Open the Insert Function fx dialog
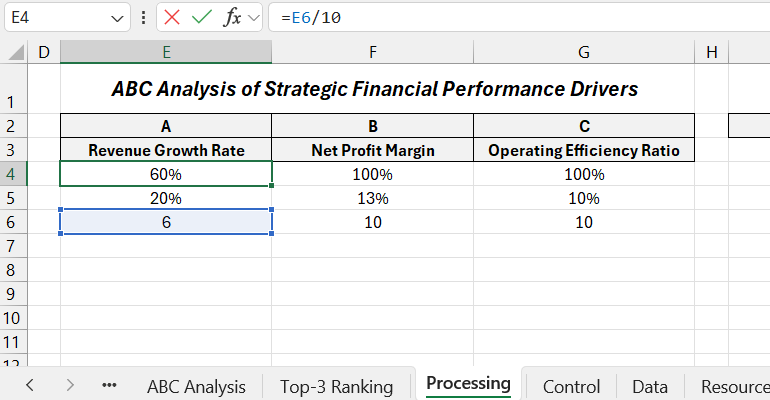This screenshot has width=770, height=400. pos(232,18)
